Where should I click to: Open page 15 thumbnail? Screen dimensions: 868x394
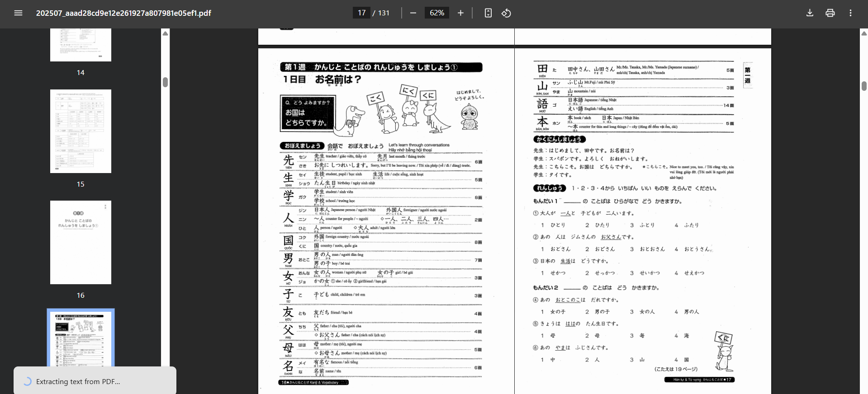click(x=81, y=131)
